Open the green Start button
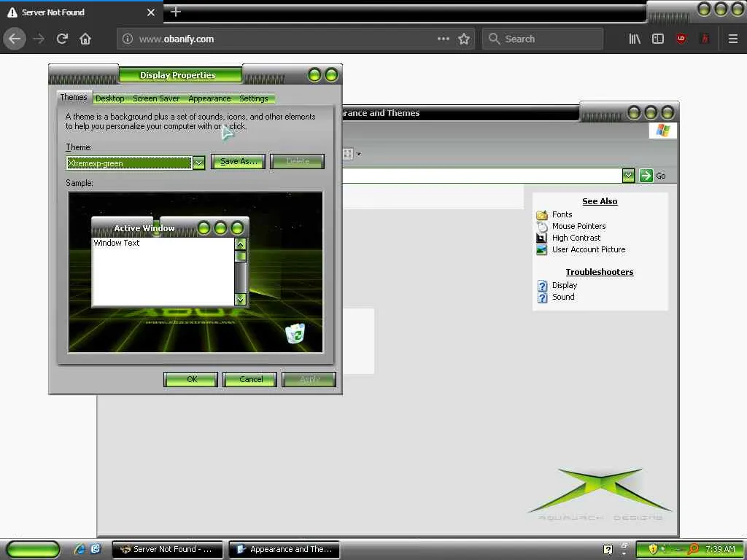The width and height of the screenshot is (747, 560). (x=33, y=549)
